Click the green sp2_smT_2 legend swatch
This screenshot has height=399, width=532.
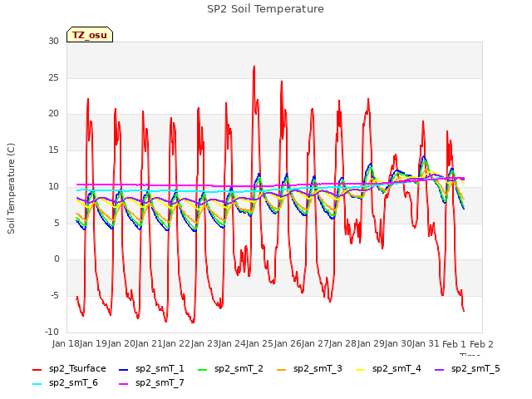point(203,369)
